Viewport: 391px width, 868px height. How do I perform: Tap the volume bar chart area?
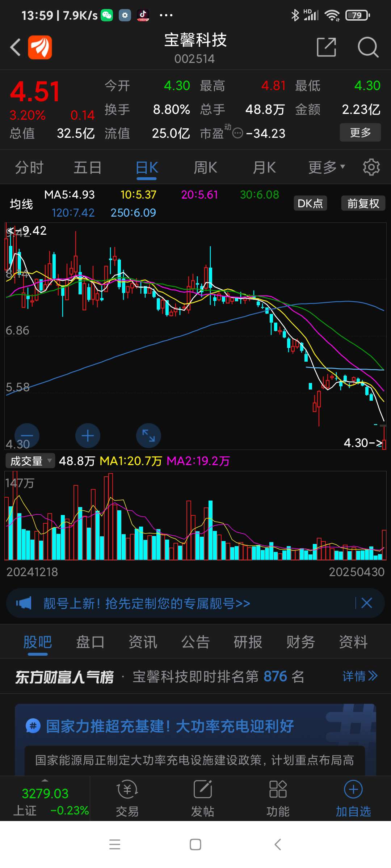195,516
